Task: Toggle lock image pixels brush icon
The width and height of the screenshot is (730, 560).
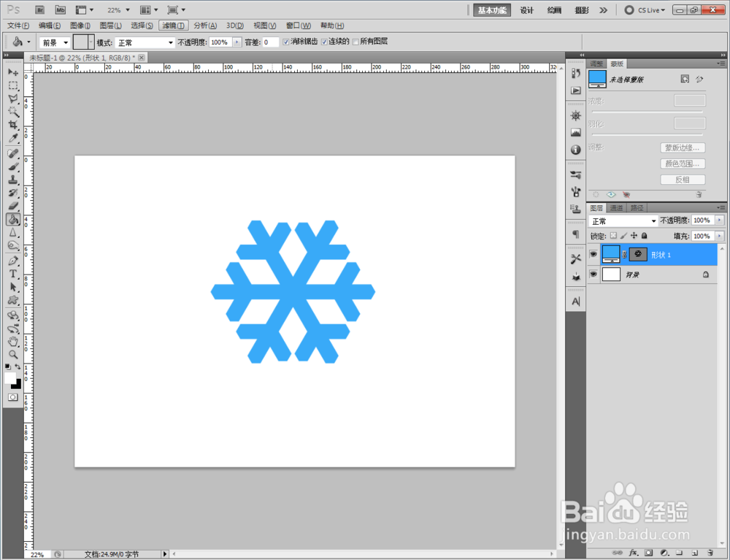Action: point(624,236)
